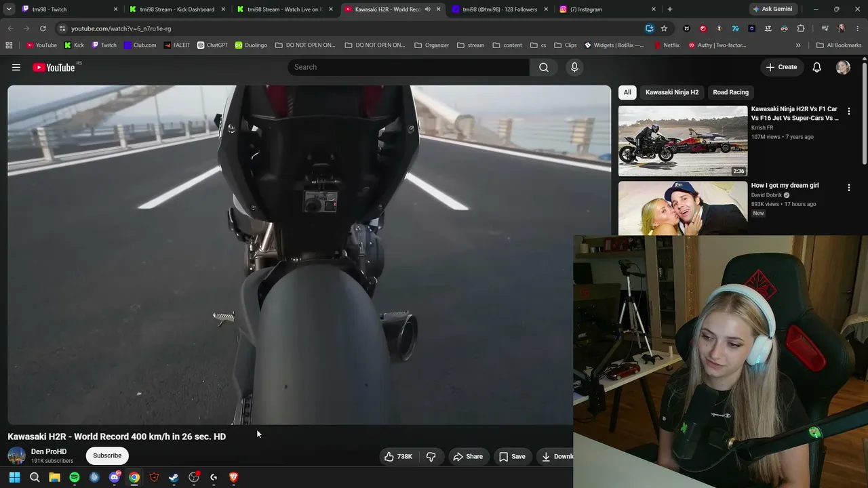
Task: Open Kawasaki Ninja H2R Vs F1 Car thumbnail
Action: (x=683, y=141)
